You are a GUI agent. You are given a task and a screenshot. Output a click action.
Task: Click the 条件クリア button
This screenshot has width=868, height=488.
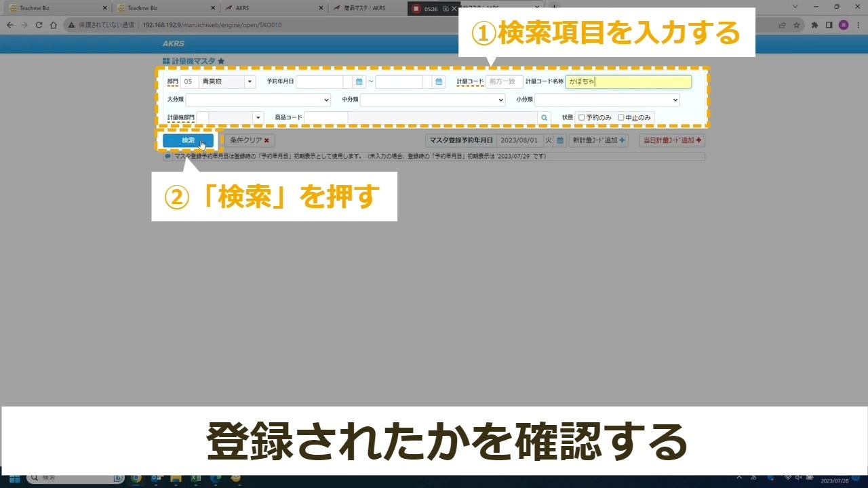[249, 140]
